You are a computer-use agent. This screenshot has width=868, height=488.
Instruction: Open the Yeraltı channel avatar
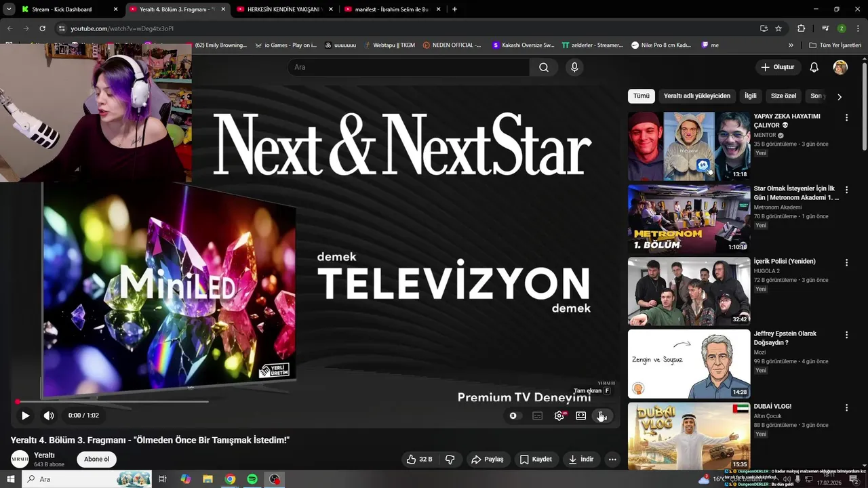point(20,459)
